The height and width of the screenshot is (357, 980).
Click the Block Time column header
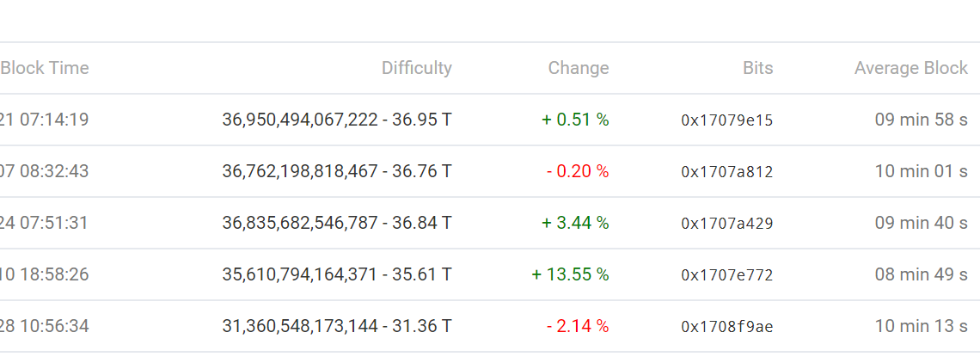click(45, 68)
